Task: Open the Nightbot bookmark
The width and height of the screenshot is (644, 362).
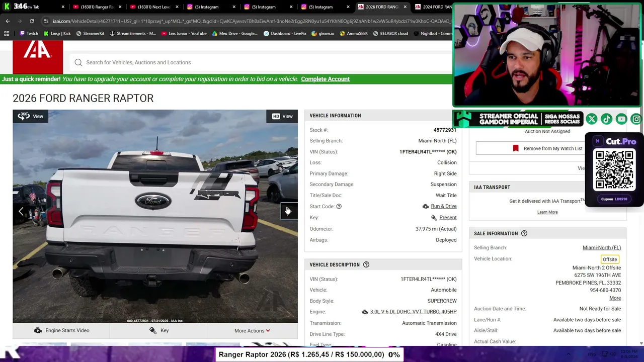Action: click(433, 34)
